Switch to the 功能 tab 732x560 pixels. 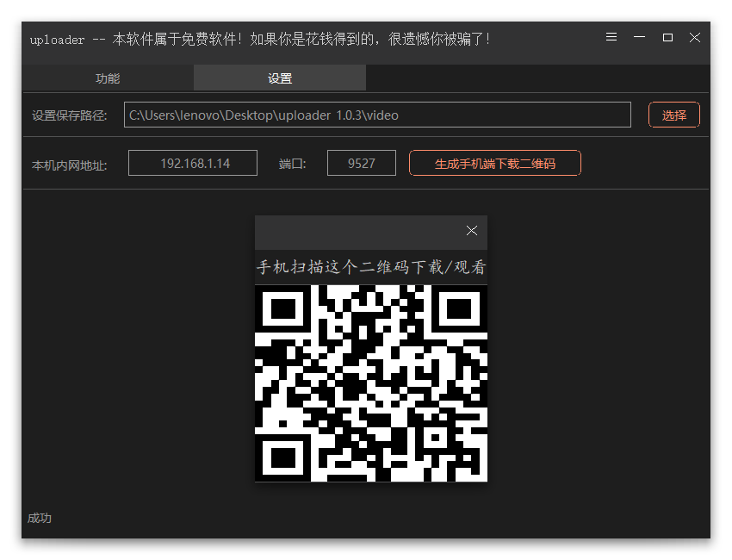[107, 78]
